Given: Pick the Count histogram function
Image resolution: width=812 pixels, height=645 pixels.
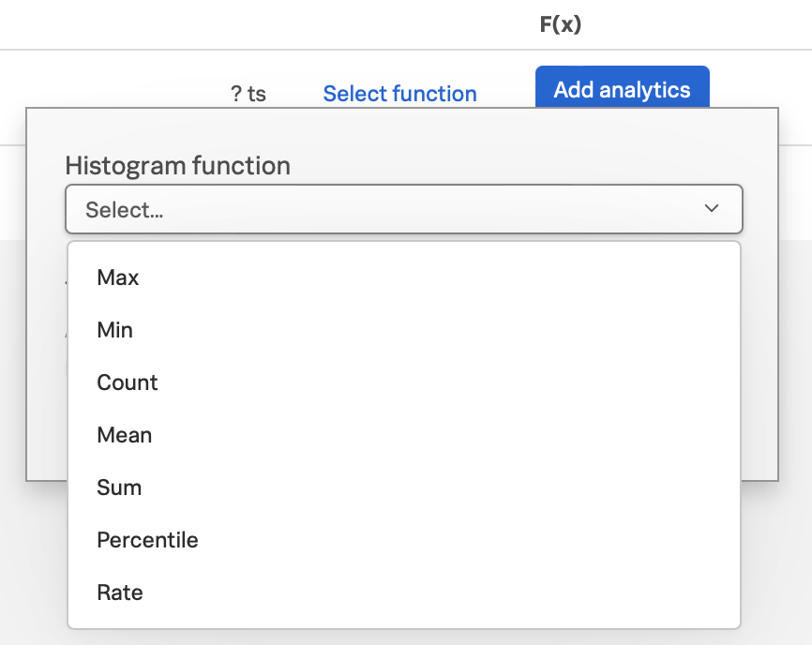Looking at the screenshot, I should click(404, 382).
